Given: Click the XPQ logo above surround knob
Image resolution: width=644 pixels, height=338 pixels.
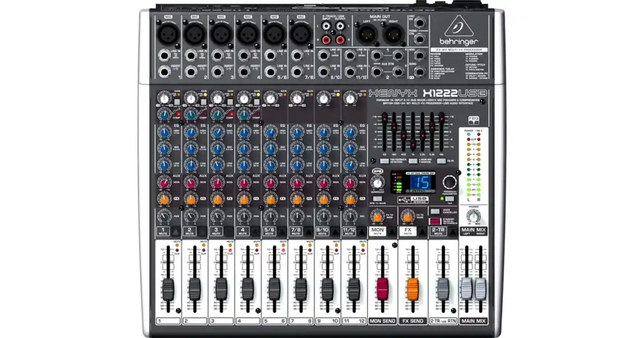Looking at the screenshot, I should click(377, 171).
